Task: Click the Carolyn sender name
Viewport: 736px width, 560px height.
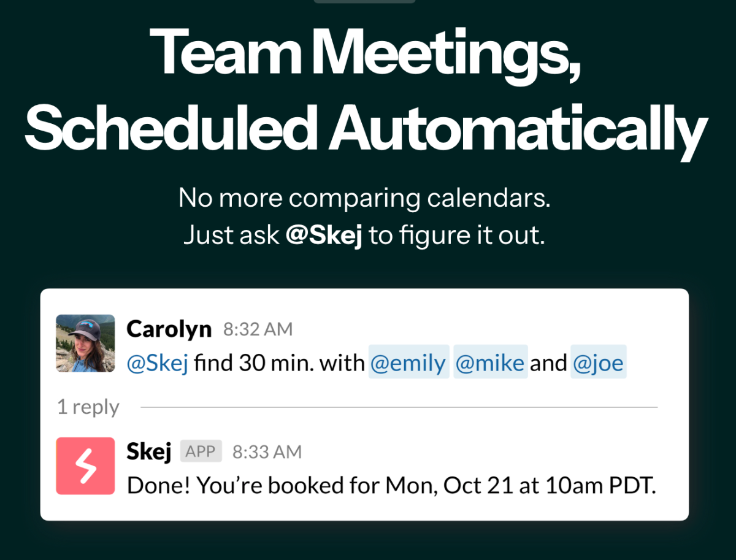Action: (x=169, y=330)
